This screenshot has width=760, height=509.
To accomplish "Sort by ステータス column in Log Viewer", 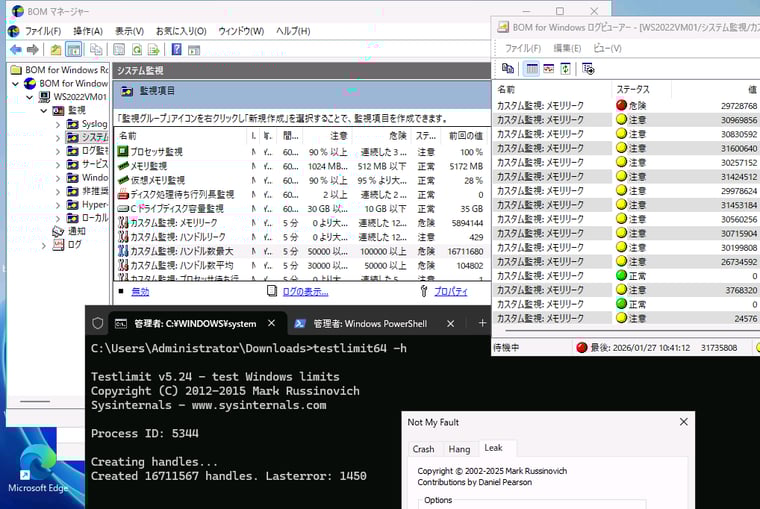I will click(x=641, y=89).
